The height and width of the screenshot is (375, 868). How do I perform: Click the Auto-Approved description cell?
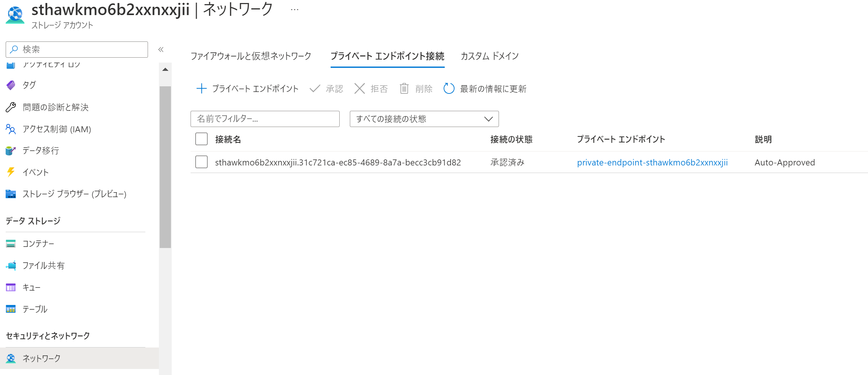point(785,162)
